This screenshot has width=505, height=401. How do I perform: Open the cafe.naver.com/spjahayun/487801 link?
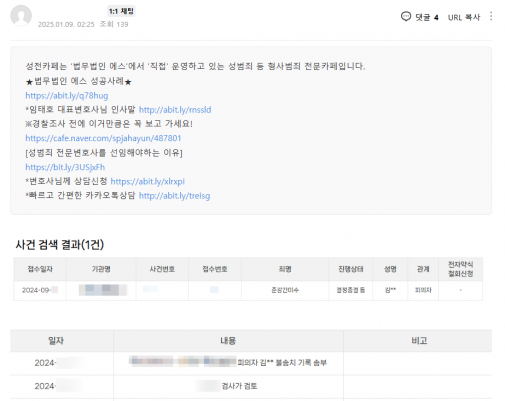(103, 138)
